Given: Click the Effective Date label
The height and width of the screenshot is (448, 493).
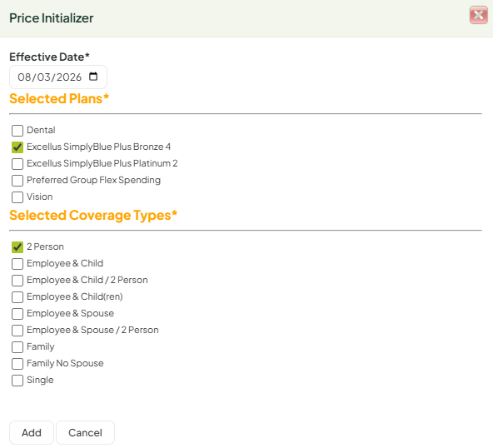Looking at the screenshot, I should click(x=49, y=57).
